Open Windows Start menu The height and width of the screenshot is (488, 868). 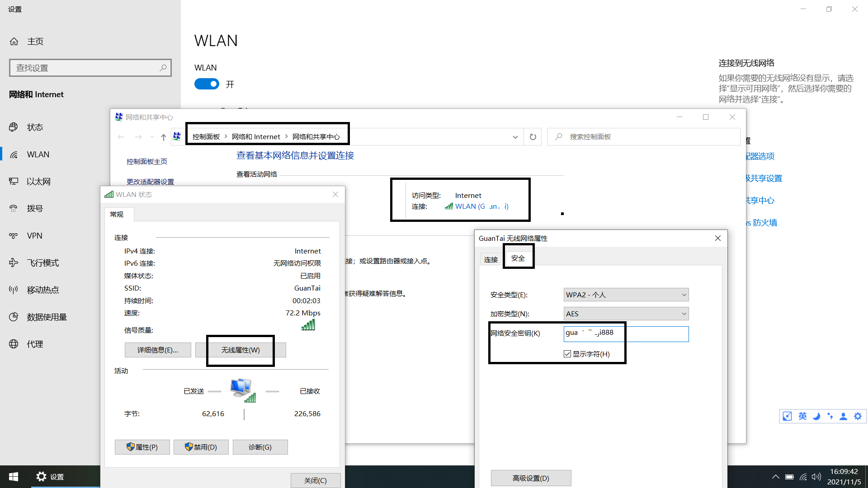tap(14, 477)
